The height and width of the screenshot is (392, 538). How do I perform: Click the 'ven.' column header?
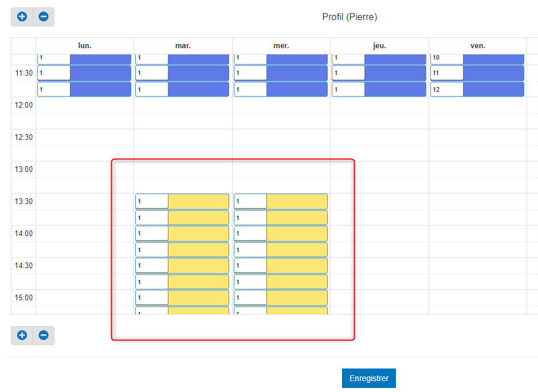pos(477,46)
